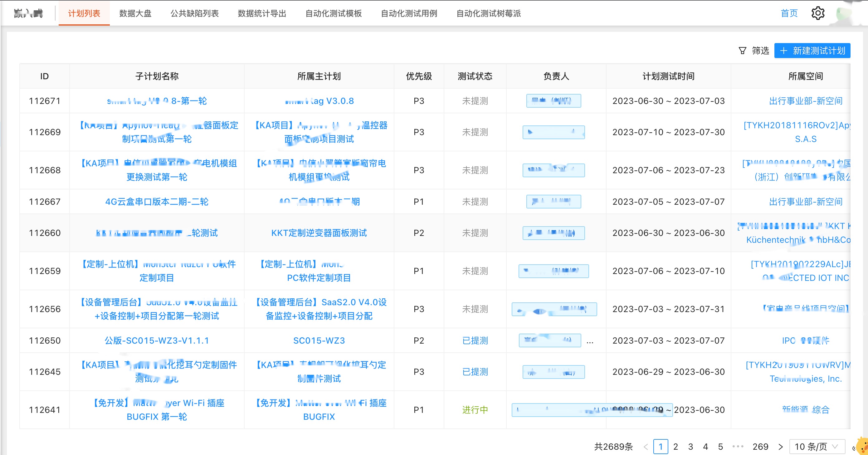
Task: Click 子计划名称 column header
Action: click(157, 76)
